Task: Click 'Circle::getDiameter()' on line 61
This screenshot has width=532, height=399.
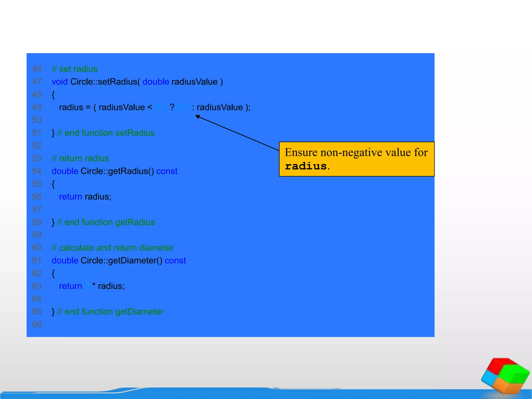Action: pos(121,260)
